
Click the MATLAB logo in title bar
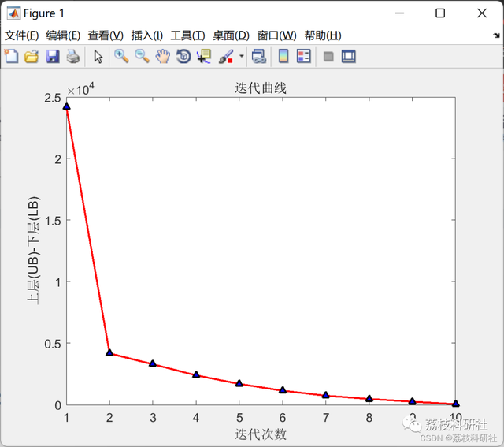[14, 13]
